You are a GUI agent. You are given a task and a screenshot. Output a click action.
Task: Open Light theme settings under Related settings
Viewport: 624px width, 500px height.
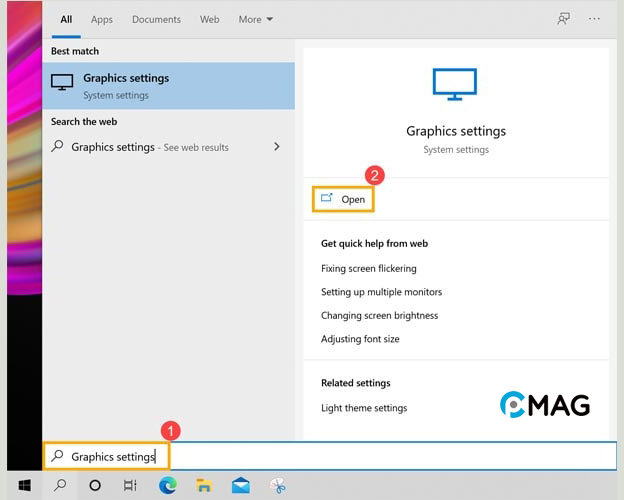click(x=363, y=408)
